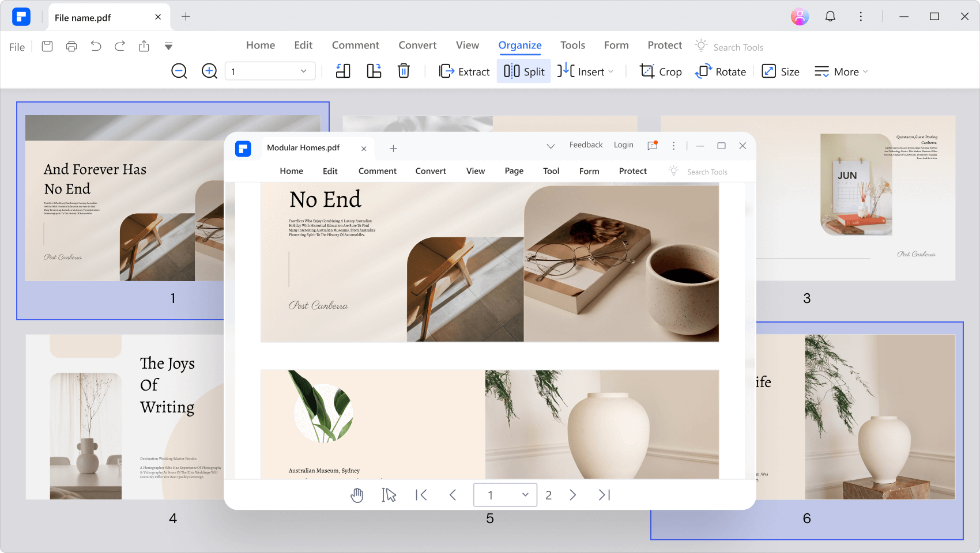
Task: Open the Modular Homes window dots menu
Action: pyautogui.click(x=673, y=146)
